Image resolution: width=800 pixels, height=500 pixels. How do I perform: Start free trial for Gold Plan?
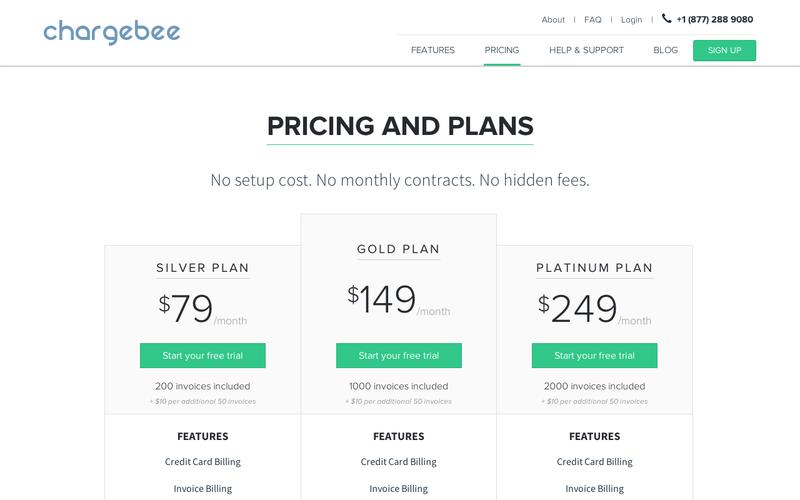pos(399,356)
